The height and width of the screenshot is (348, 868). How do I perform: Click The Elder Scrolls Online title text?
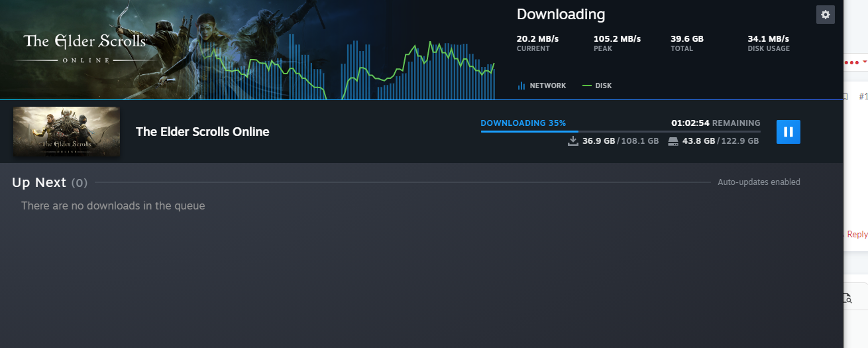(203, 131)
